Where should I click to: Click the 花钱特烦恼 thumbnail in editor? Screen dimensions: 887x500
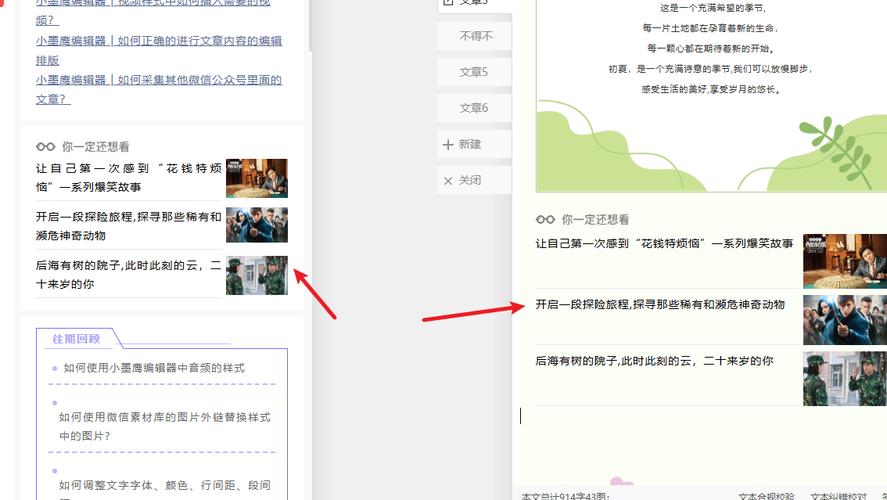[x=844, y=260]
